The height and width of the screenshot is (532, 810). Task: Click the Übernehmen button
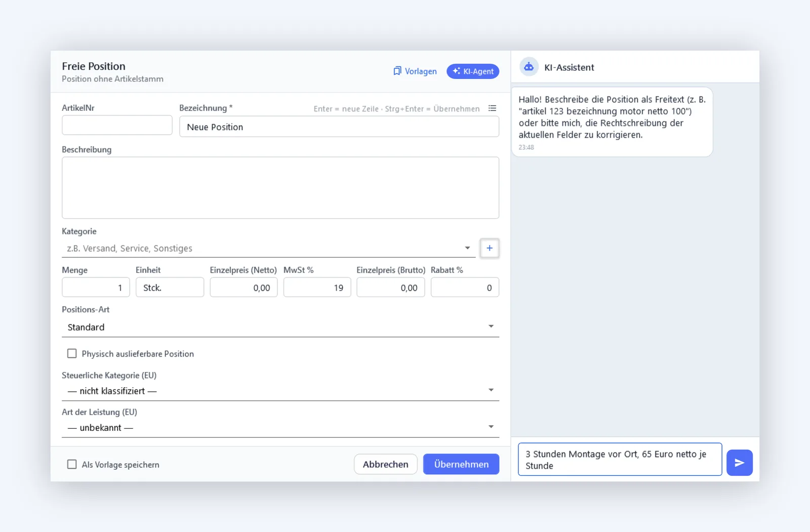click(461, 464)
